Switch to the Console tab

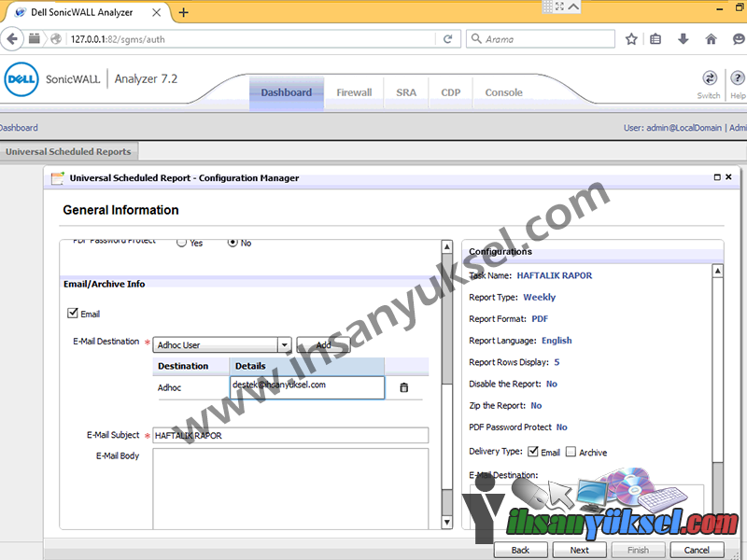[x=503, y=92]
